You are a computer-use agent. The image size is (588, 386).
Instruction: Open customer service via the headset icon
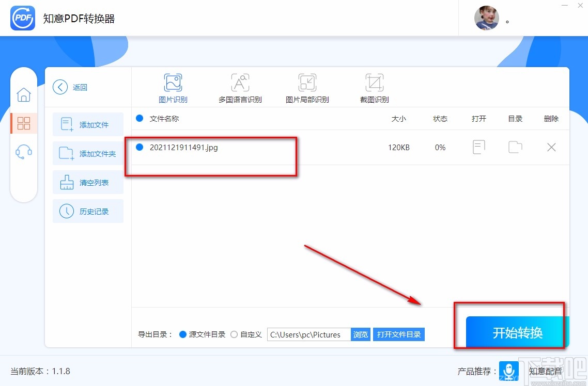click(x=24, y=150)
